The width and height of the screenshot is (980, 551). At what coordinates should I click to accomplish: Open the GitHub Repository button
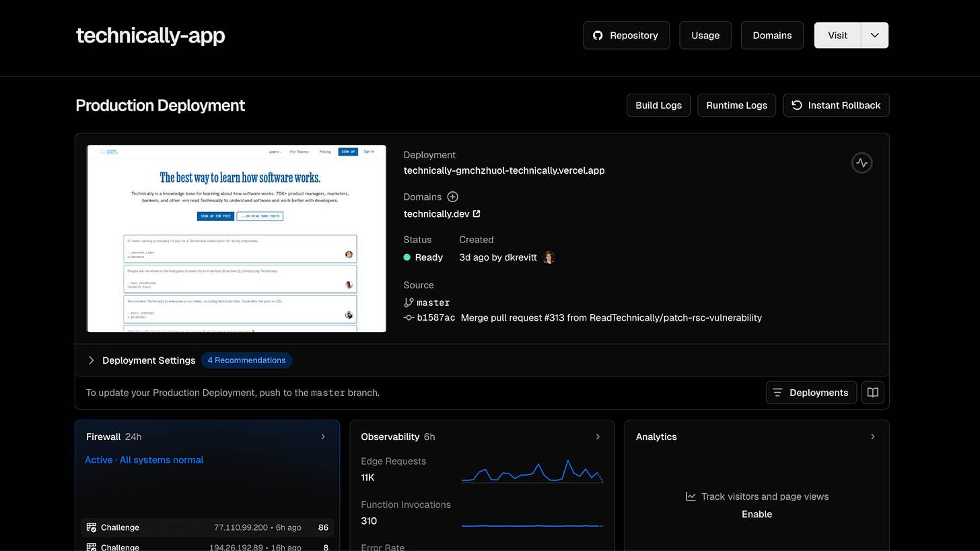[x=626, y=35]
